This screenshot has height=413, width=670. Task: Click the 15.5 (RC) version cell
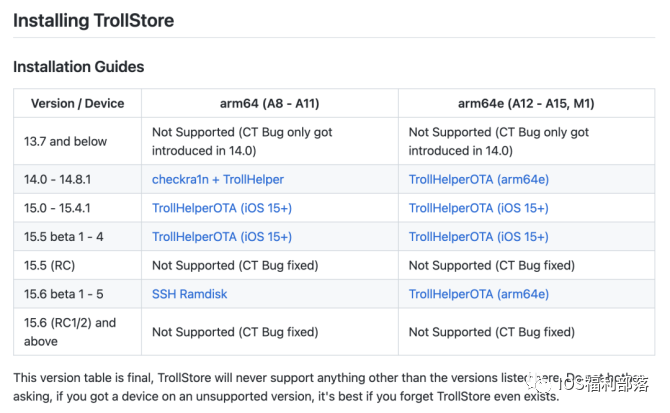click(x=54, y=265)
